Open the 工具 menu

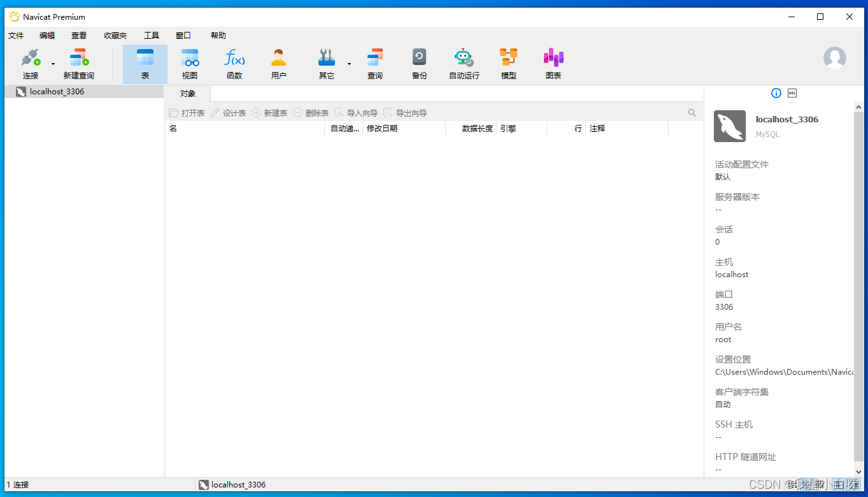[x=152, y=36]
